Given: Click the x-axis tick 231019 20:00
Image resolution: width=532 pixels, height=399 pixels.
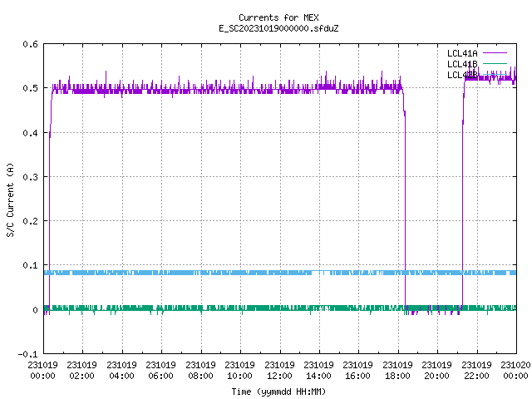Looking at the screenshot, I should pos(436,371).
